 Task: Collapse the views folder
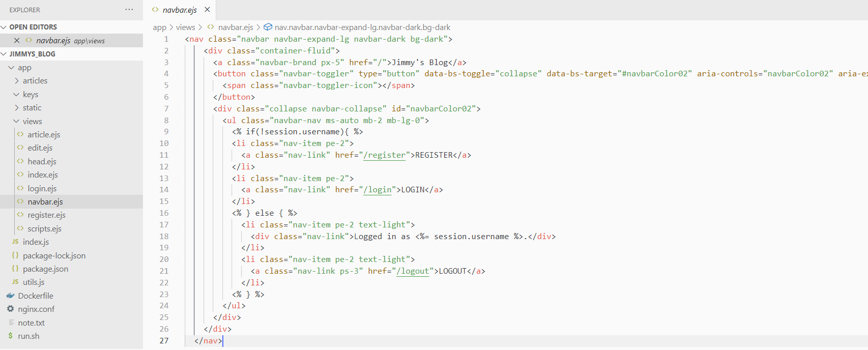point(17,121)
